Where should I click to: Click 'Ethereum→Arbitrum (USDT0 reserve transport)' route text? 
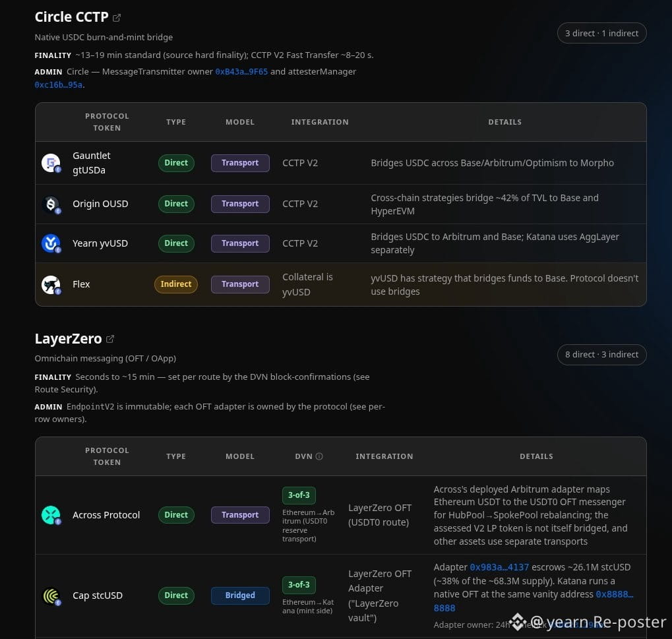click(x=308, y=526)
